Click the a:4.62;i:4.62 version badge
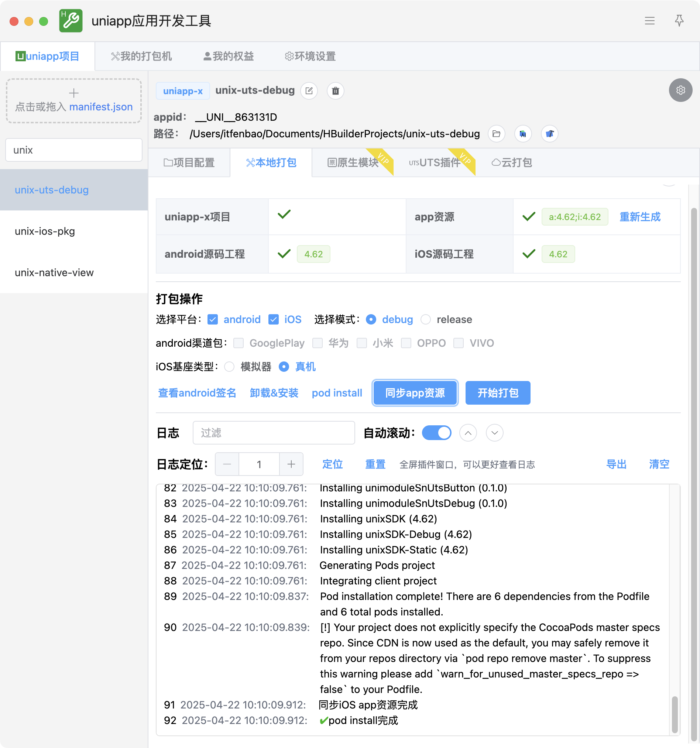 [575, 217]
